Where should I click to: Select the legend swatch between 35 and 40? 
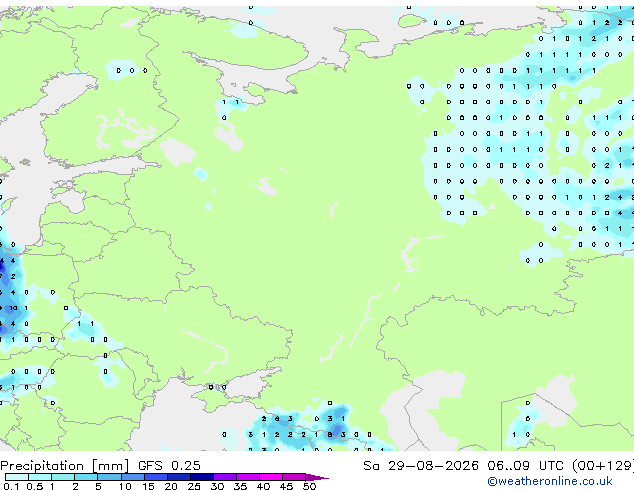coord(248,477)
